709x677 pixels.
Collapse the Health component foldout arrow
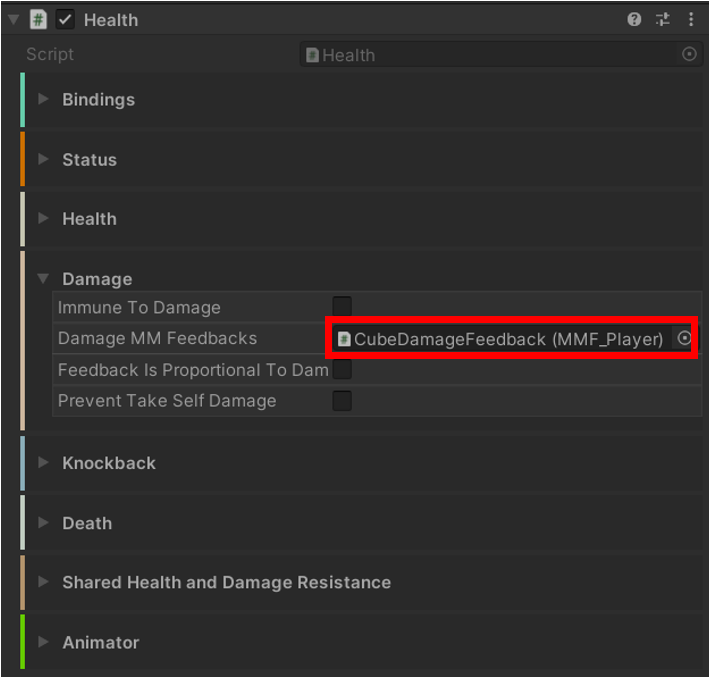click(x=14, y=20)
